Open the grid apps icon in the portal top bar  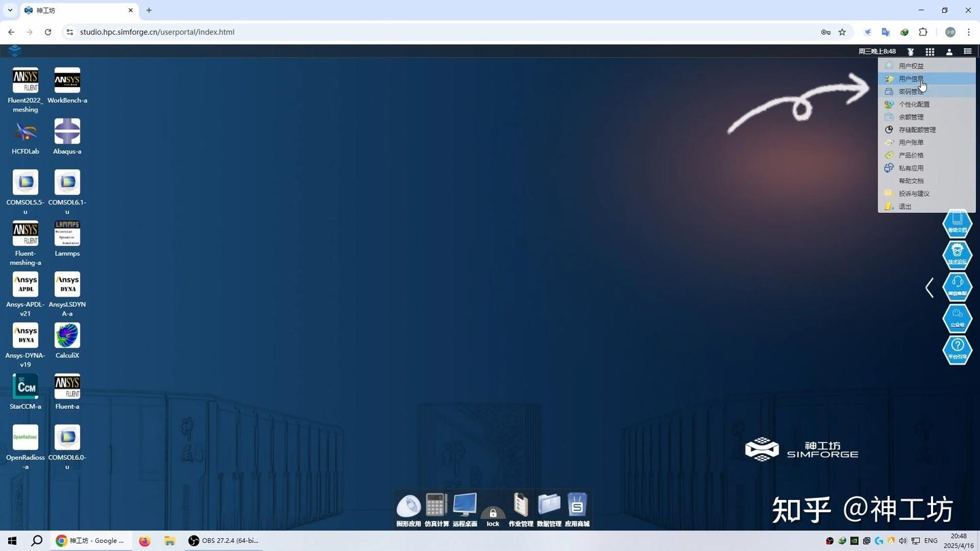click(x=930, y=52)
